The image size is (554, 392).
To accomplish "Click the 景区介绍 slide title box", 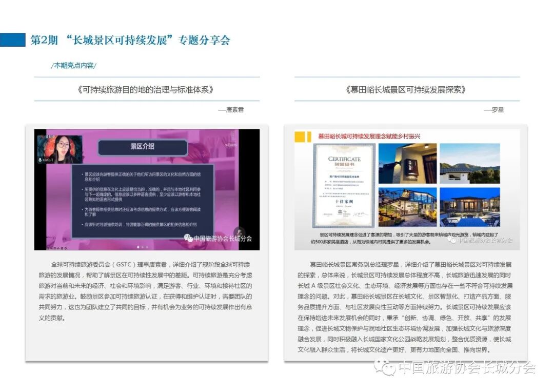I will 143,147.
